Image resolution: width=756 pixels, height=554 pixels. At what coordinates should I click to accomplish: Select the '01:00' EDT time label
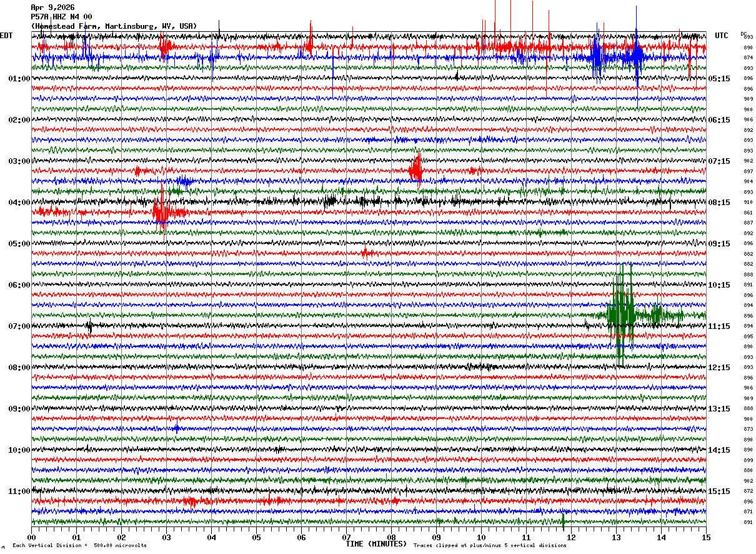coord(19,79)
